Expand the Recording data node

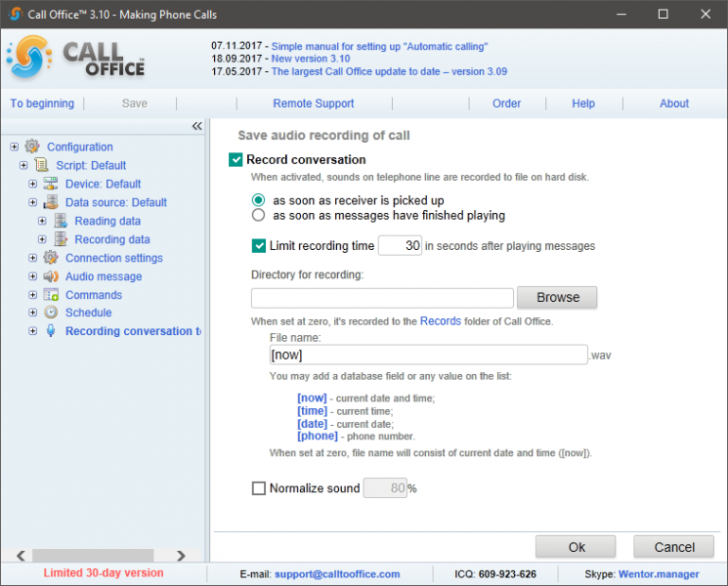(42, 239)
